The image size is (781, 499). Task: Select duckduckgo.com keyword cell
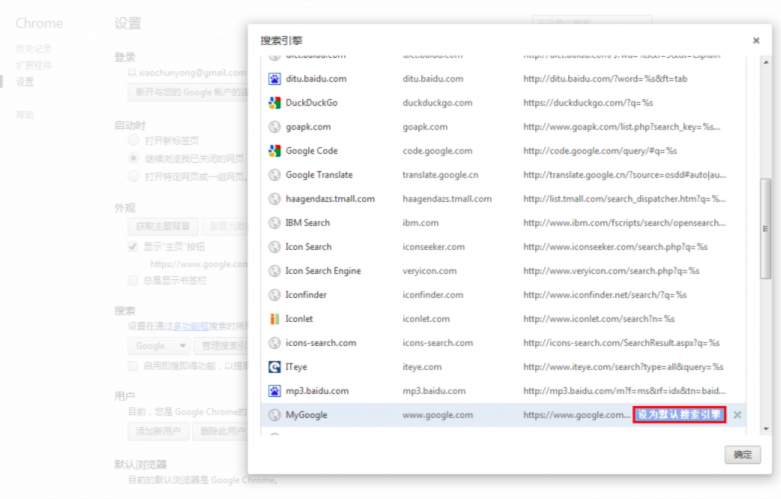click(437, 103)
